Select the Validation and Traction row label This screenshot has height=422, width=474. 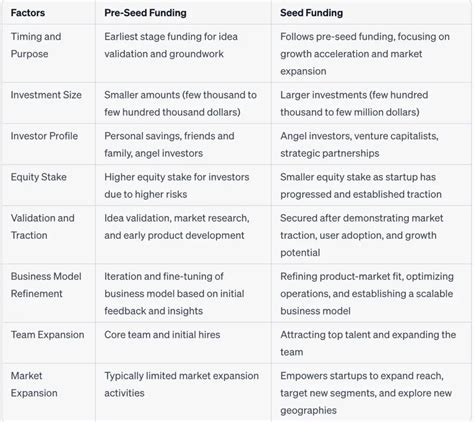(43, 227)
